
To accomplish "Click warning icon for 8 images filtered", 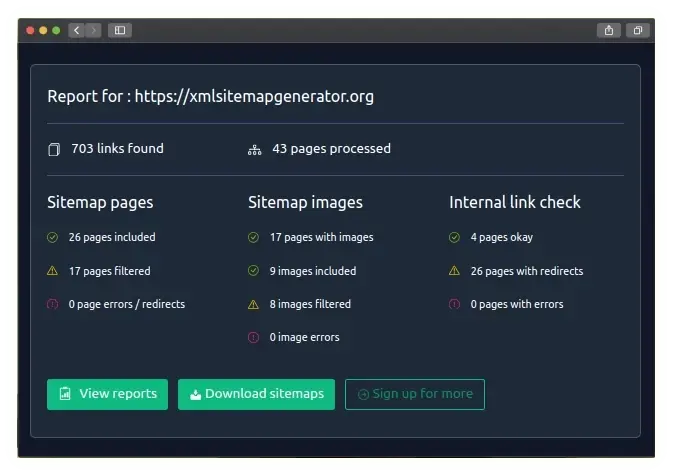I will pyautogui.click(x=253, y=304).
